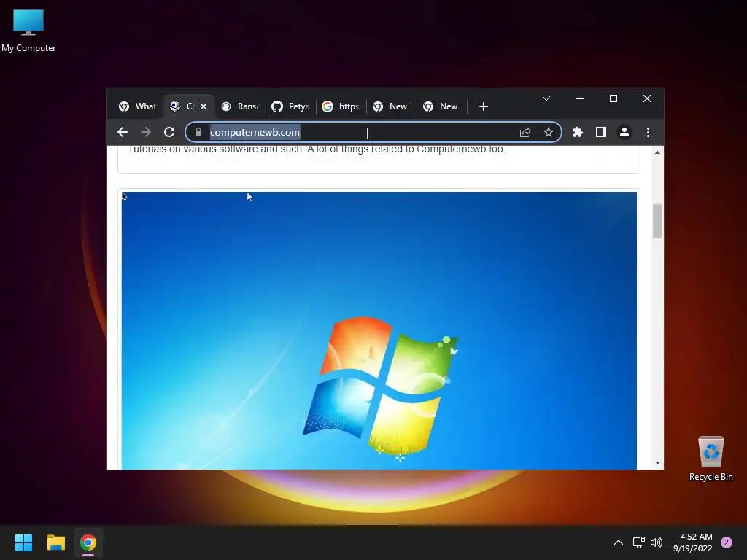Minimize the Chrome window

580,98
